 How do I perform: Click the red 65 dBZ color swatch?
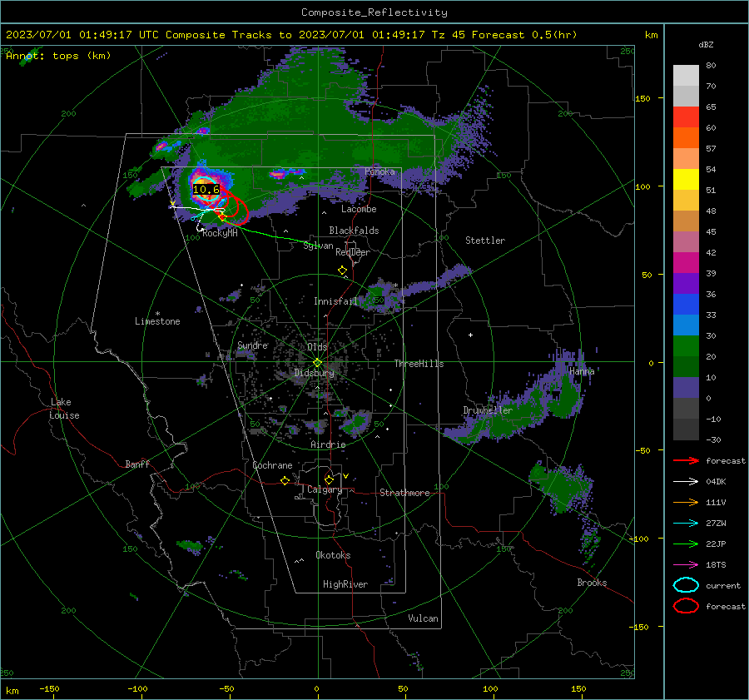[686, 117]
